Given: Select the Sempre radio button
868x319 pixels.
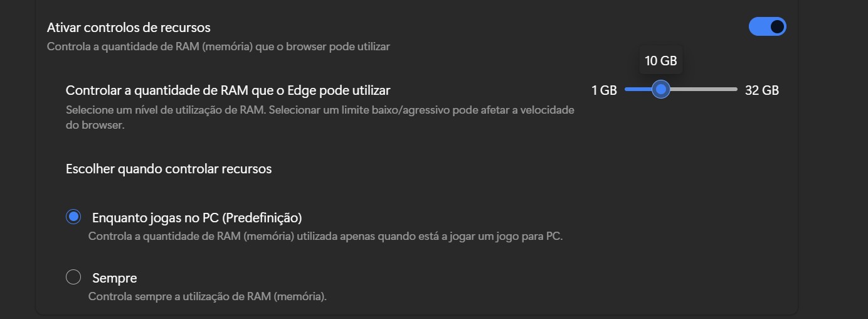Looking at the screenshot, I should click(73, 277).
